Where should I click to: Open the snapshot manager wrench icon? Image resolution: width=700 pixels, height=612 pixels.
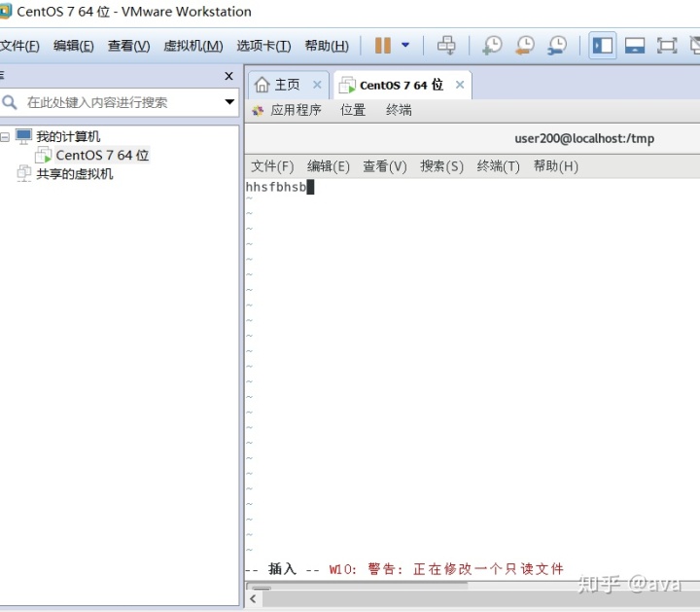click(557, 46)
